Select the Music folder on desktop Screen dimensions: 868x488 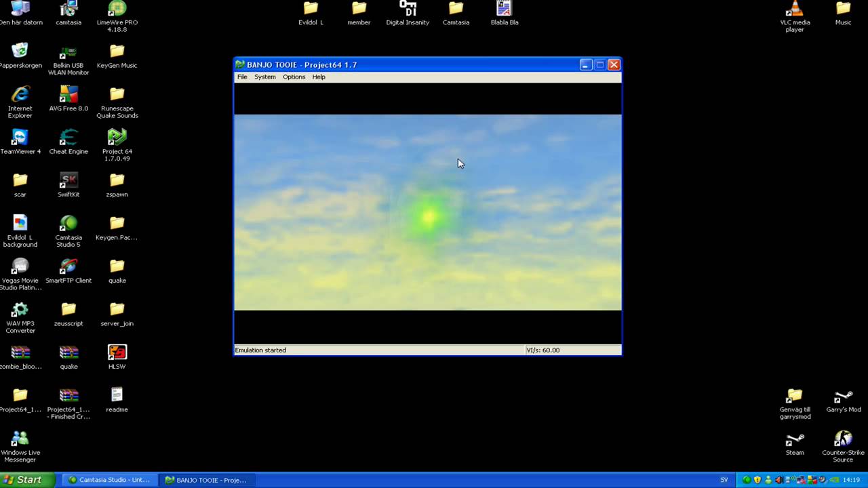[843, 13]
